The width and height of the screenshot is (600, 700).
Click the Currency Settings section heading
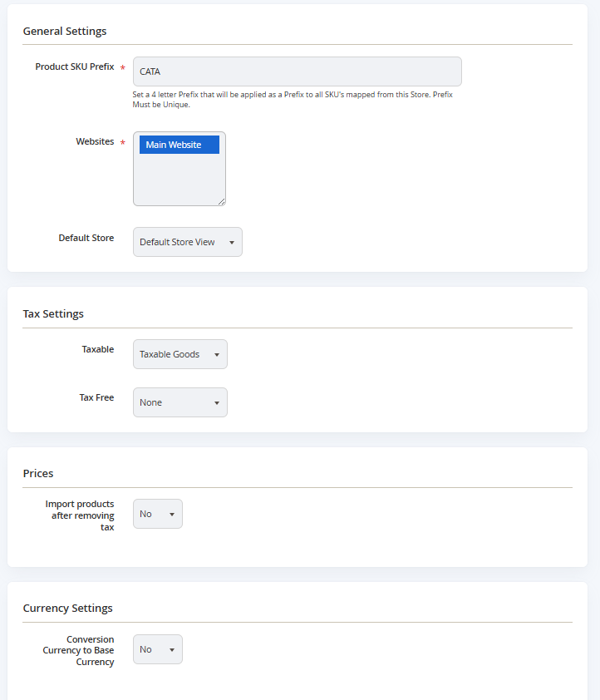[x=67, y=608]
